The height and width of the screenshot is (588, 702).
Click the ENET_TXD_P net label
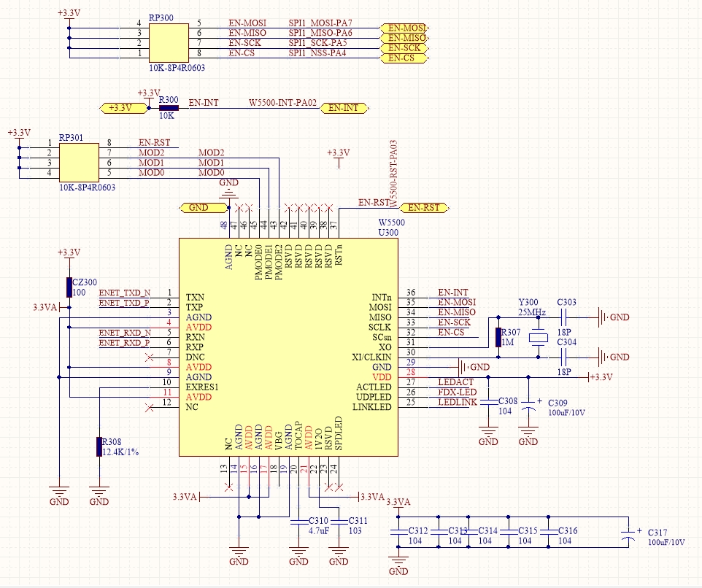pos(124,303)
